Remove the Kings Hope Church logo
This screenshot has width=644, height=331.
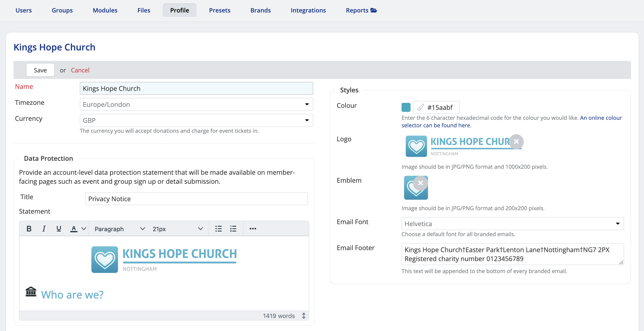click(517, 142)
